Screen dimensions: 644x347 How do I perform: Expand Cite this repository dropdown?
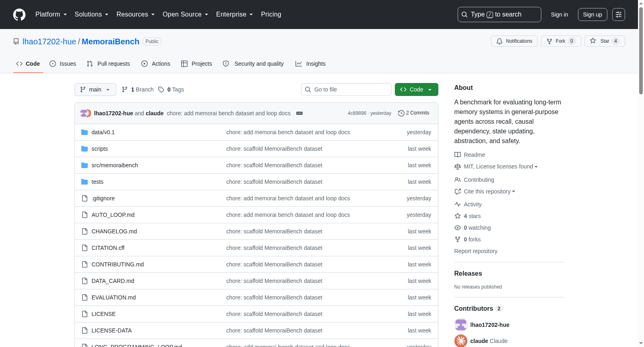pos(489,191)
